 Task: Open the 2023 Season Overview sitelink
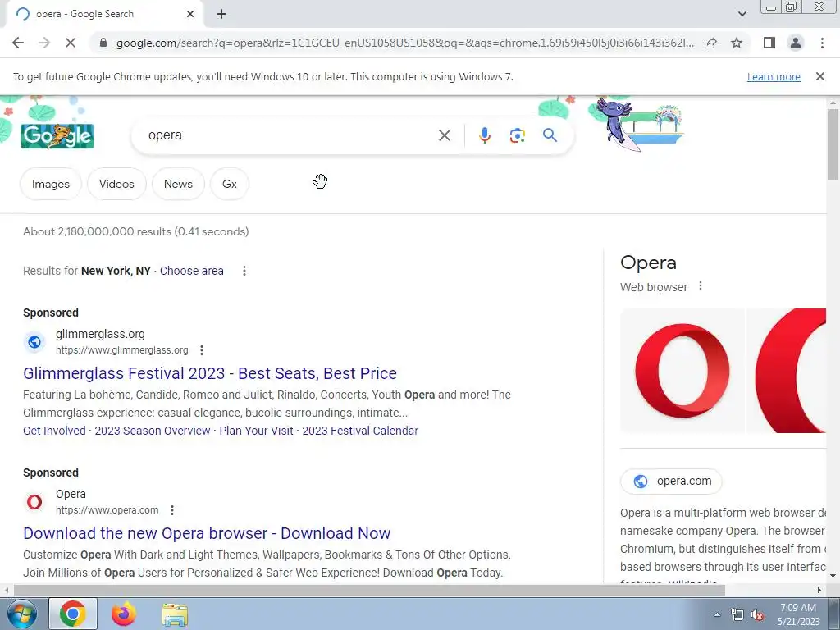152,431
